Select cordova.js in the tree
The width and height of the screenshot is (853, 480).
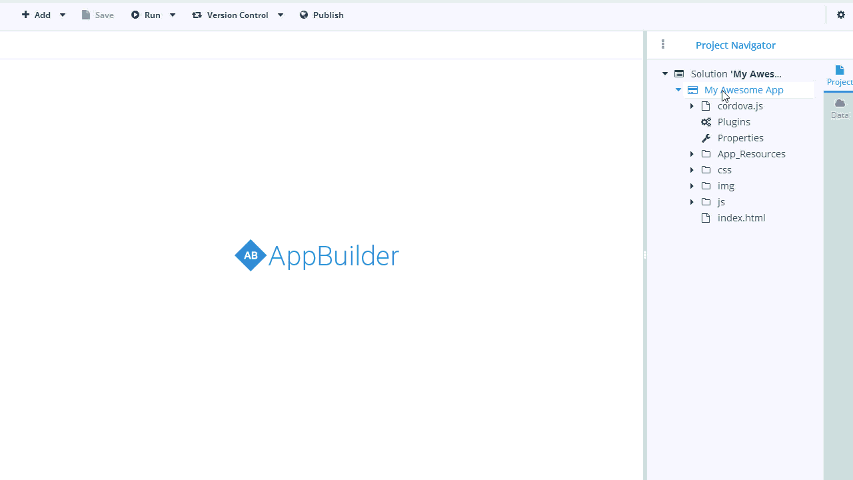(x=740, y=106)
